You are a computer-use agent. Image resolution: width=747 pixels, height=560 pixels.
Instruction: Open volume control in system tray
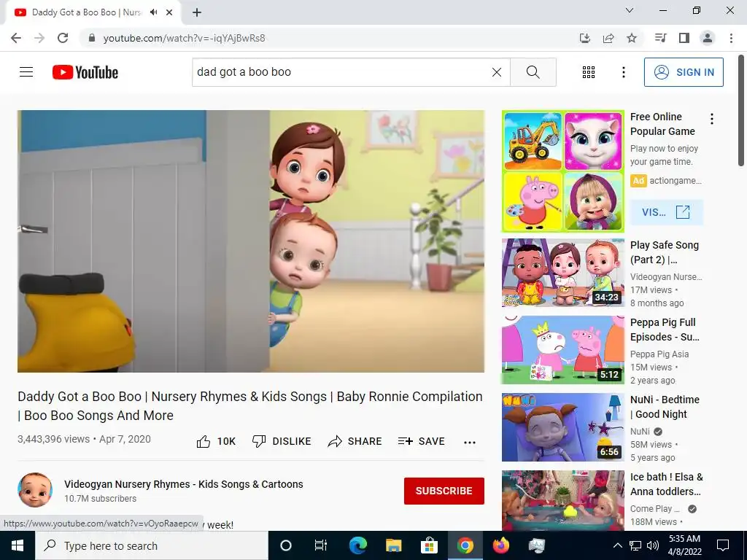(x=653, y=545)
